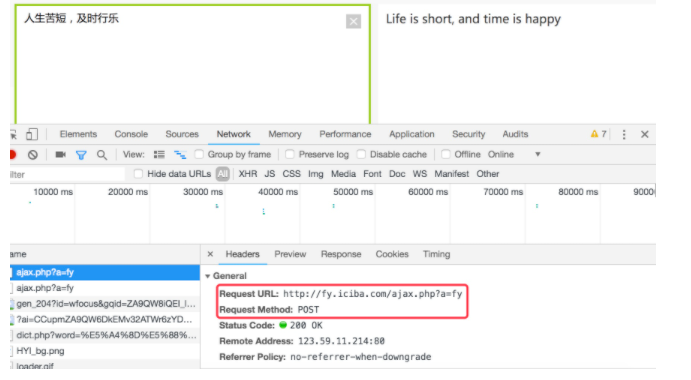Filter requests by WS
This screenshot has width=691, height=380.
click(420, 174)
